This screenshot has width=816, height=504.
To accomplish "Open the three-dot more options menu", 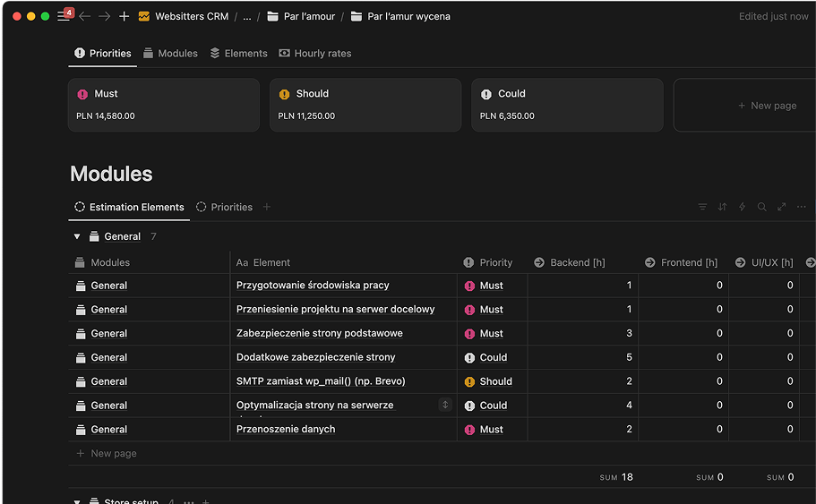I will [801, 207].
